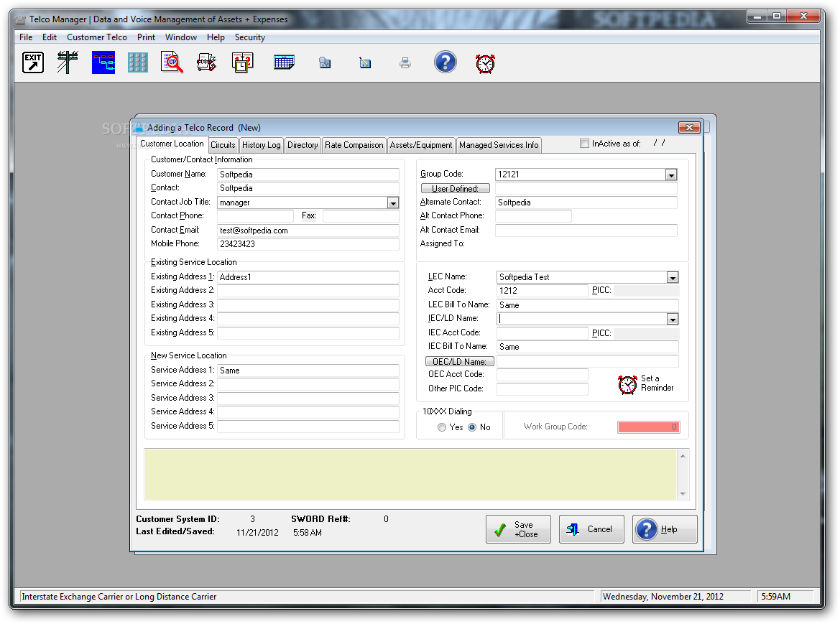Open the Edit menu

coord(50,37)
